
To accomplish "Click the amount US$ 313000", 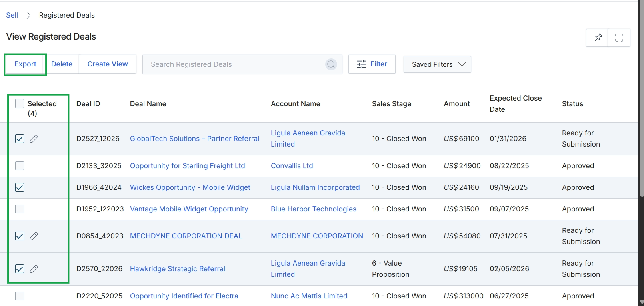I will pyautogui.click(x=464, y=296).
